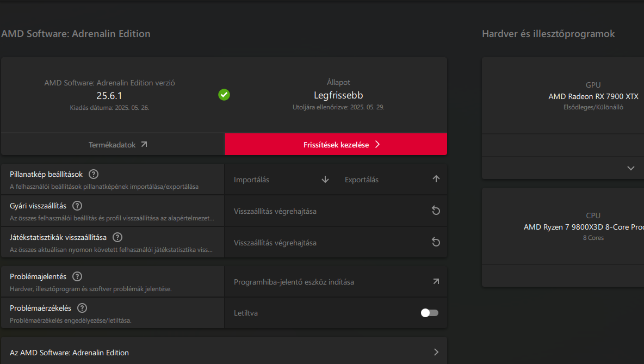
Task: Open help for Pillanatkép beállítások
Action: pos(94,174)
